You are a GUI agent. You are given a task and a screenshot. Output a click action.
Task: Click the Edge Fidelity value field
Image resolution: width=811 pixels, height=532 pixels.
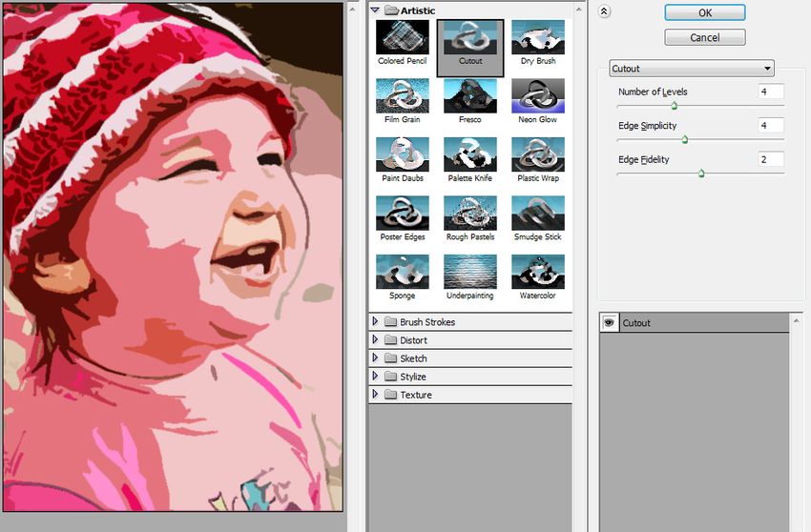(771, 159)
